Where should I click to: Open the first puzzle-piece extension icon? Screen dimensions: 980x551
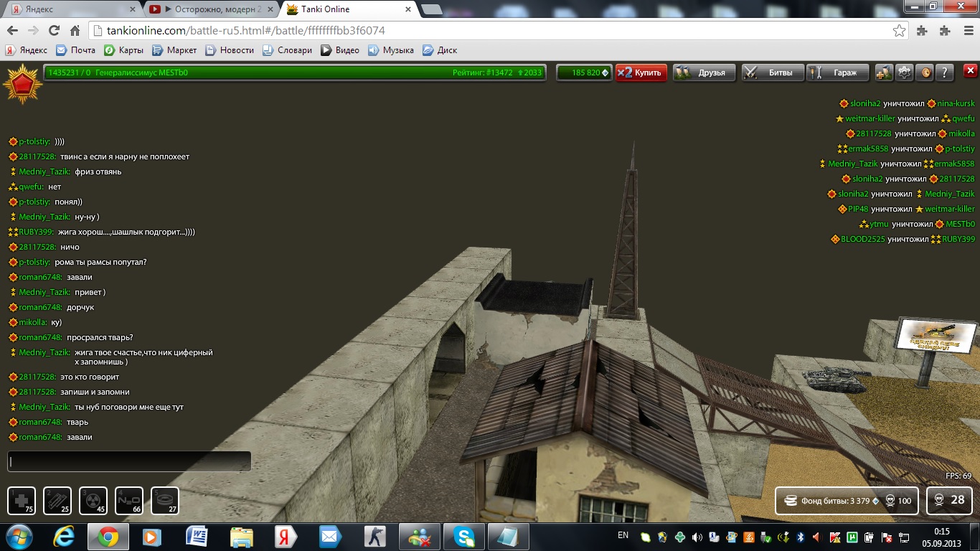click(923, 31)
